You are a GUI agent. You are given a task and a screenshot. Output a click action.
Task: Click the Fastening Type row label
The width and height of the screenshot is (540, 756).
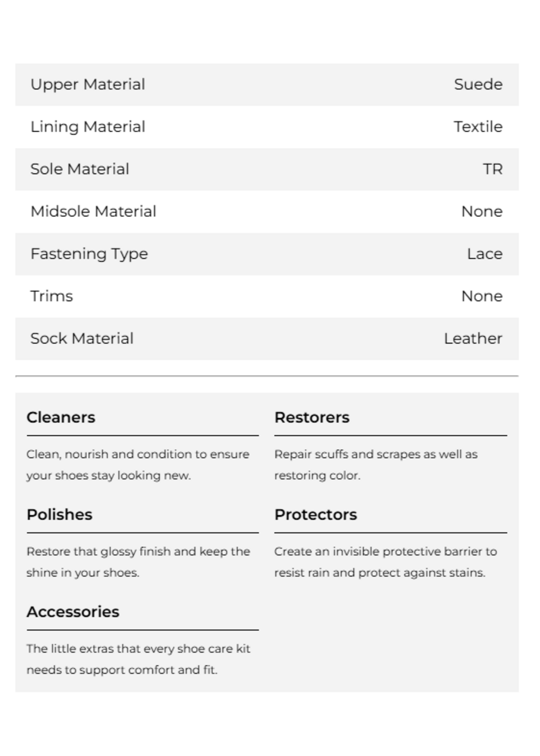89,254
